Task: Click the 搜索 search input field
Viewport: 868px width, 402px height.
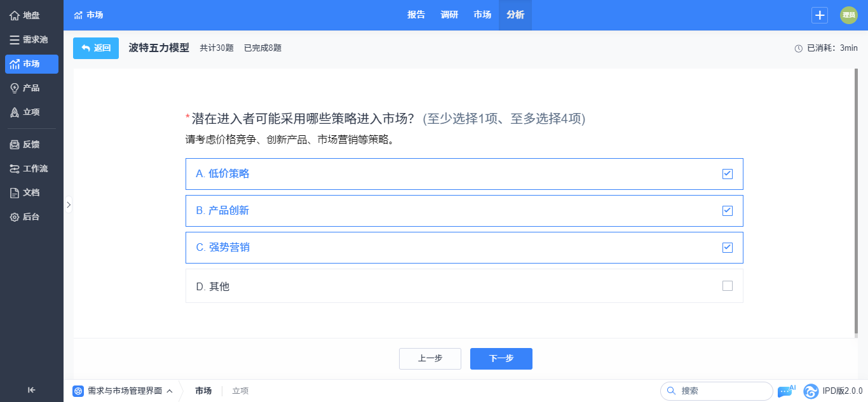Action: point(717,391)
